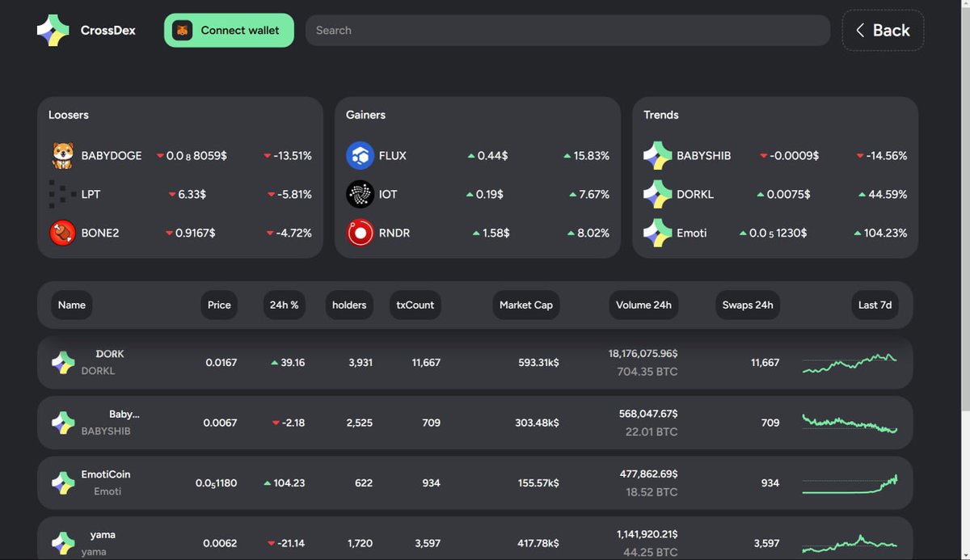Click the red down arrow beside -2.18

tap(276, 423)
